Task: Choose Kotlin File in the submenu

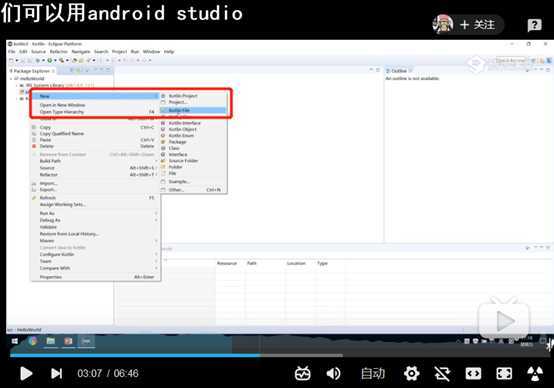Action: pos(193,110)
